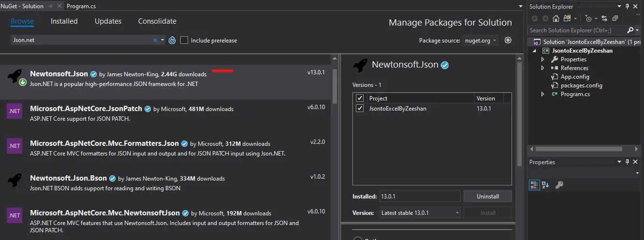The height and width of the screenshot is (240, 644).
Task: Select Solution 'JsontoExcelByZeeshan' root node
Action: (x=585, y=42)
